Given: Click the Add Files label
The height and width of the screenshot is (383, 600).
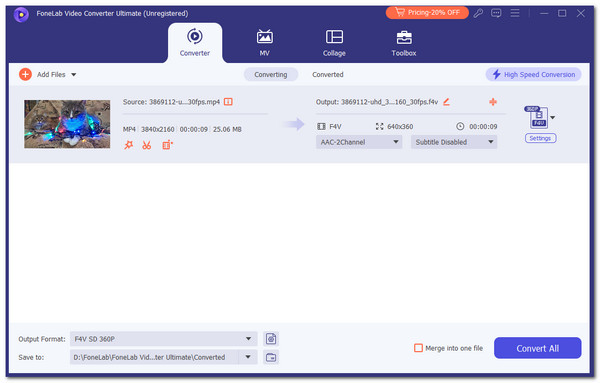Looking at the screenshot, I should tap(51, 75).
